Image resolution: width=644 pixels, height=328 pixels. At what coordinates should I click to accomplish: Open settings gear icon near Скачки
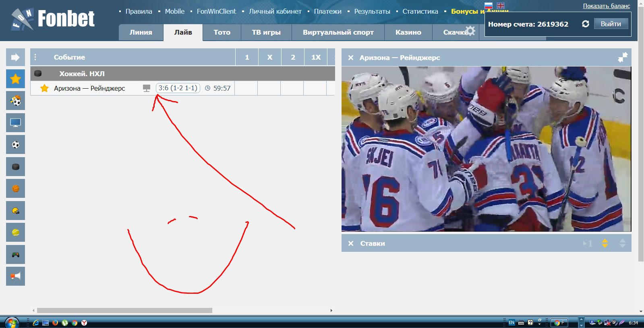pos(470,31)
